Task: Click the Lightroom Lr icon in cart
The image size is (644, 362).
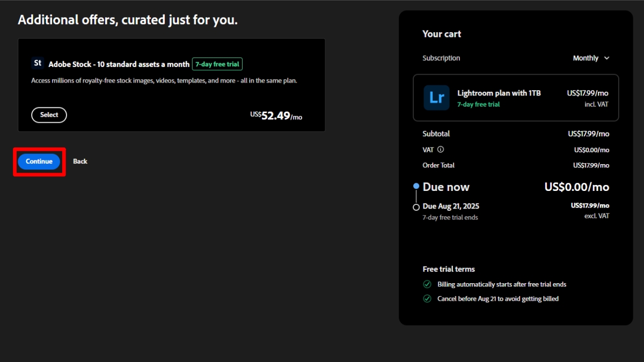Action: click(436, 98)
